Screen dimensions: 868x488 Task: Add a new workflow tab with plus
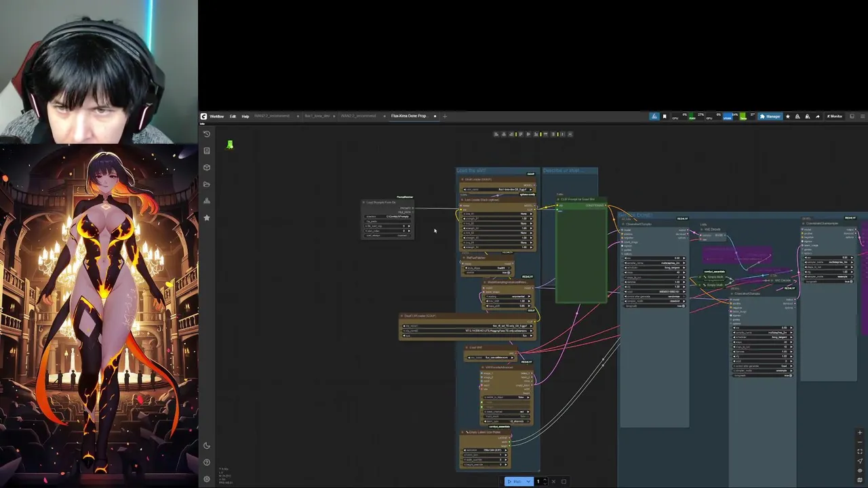tap(445, 117)
